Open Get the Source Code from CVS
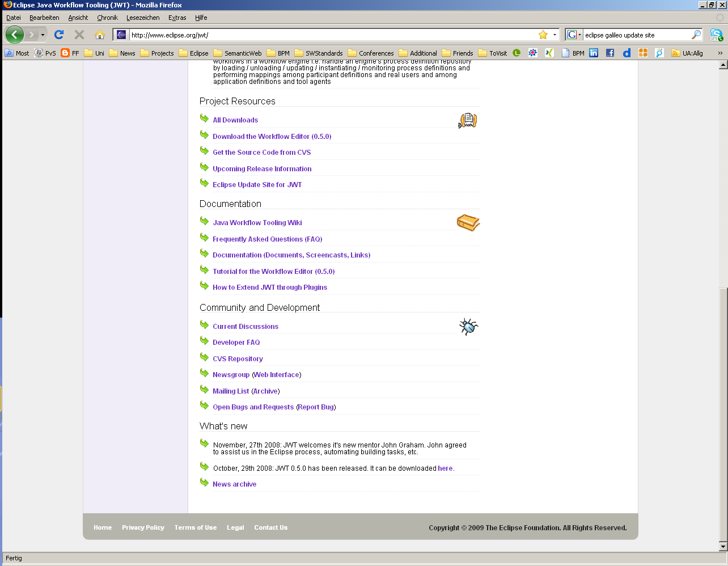Viewport: 728px width, 566px height. click(x=262, y=153)
